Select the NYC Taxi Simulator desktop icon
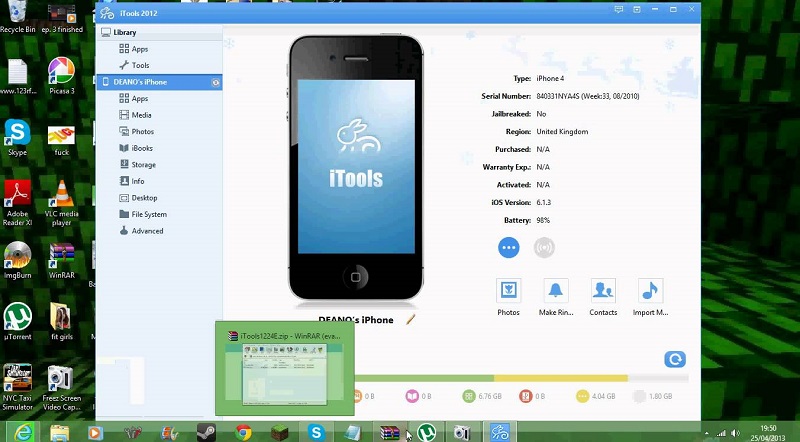800x442 pixels. pos(18,387)
